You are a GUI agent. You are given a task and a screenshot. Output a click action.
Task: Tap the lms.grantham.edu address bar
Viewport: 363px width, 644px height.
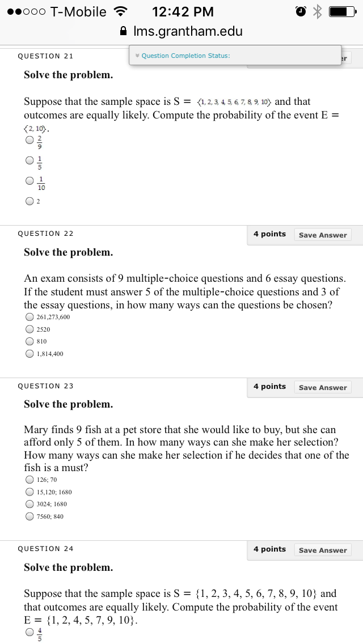(x=181, y=31)
